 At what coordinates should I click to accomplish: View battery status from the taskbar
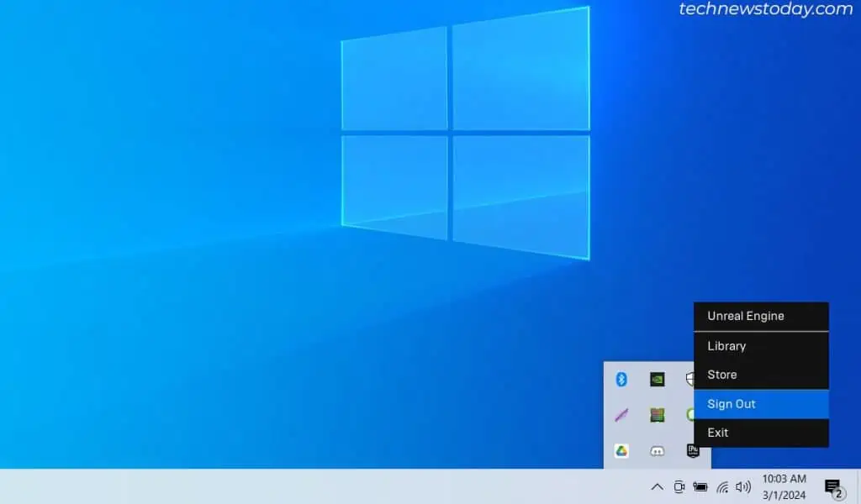click(x=700, y=486)
